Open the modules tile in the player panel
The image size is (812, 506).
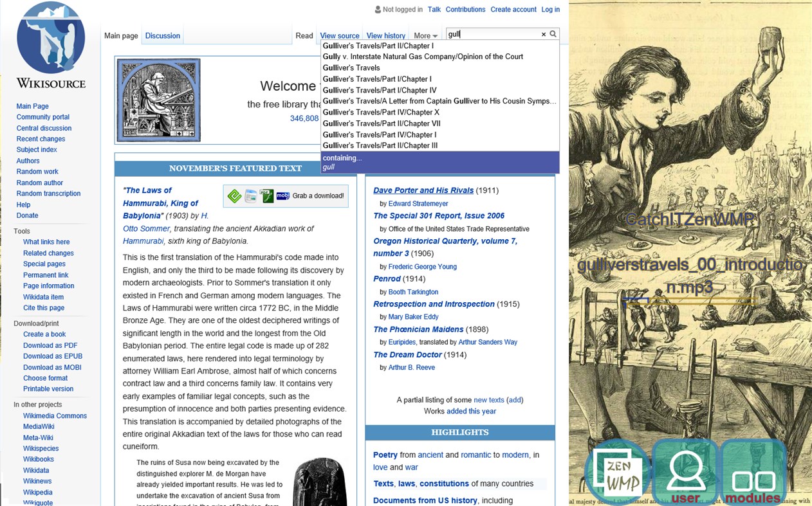coord(753,473)
